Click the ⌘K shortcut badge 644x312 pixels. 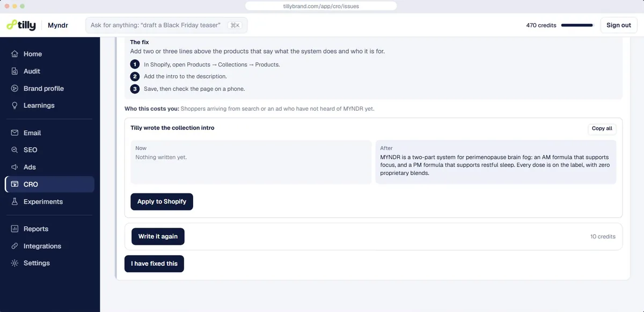[235, 25]
